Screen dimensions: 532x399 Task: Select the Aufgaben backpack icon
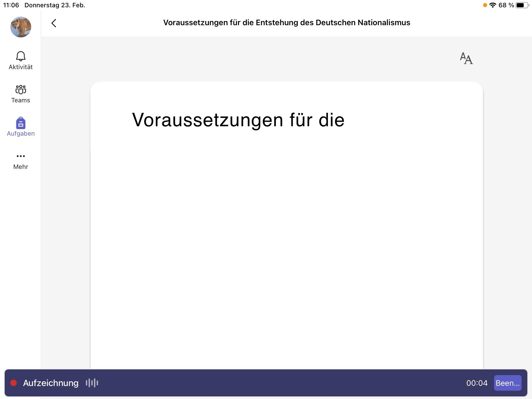click(21, 123)
